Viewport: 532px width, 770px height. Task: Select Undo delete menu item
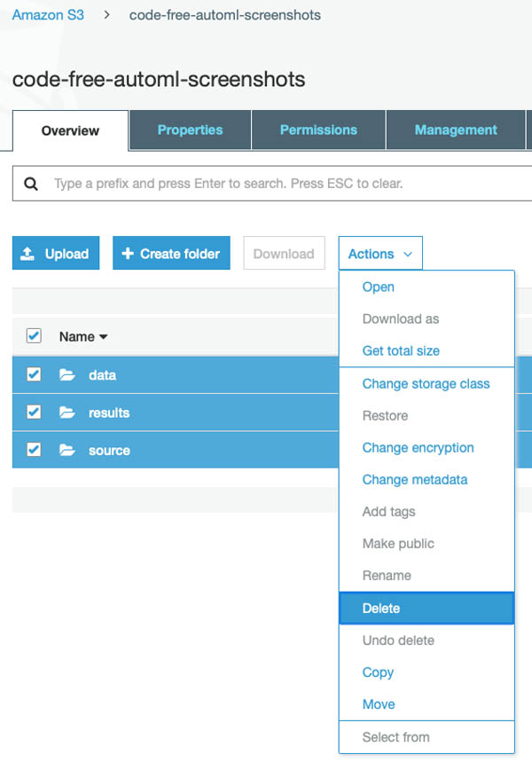click(x=426, y=640)
